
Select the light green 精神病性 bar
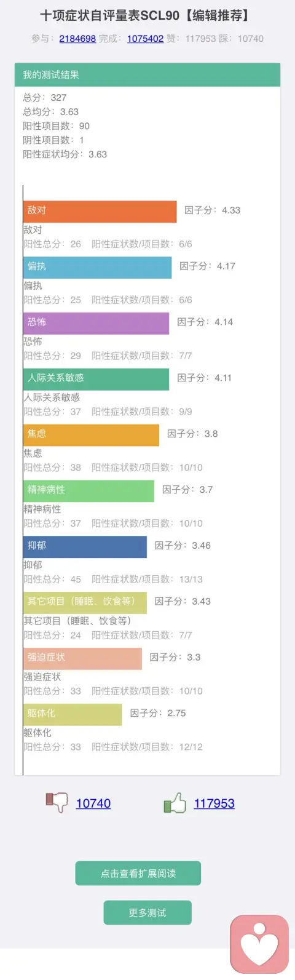[x=89, y=491]
